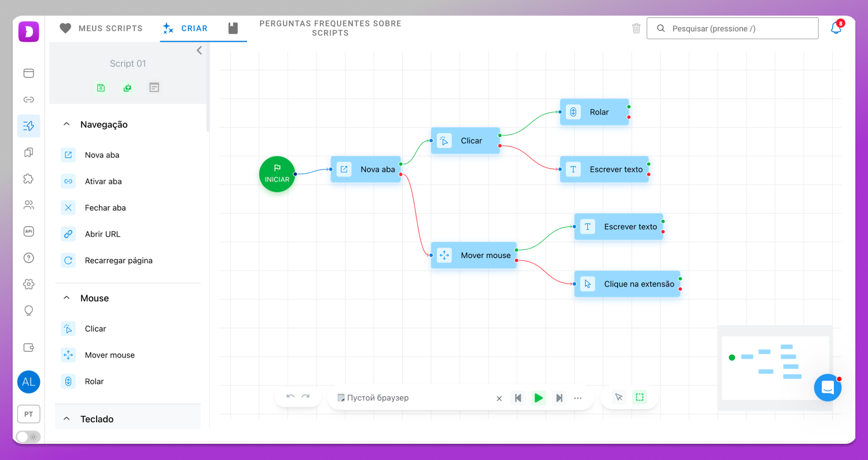The width and height of the screenshot is (868, 460).
Task: Open the chat support bubble
Action: click(x=827, y=388)
